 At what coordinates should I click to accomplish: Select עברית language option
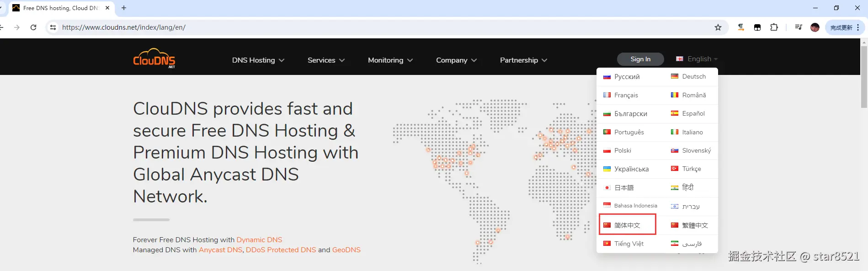coord(691,206)
